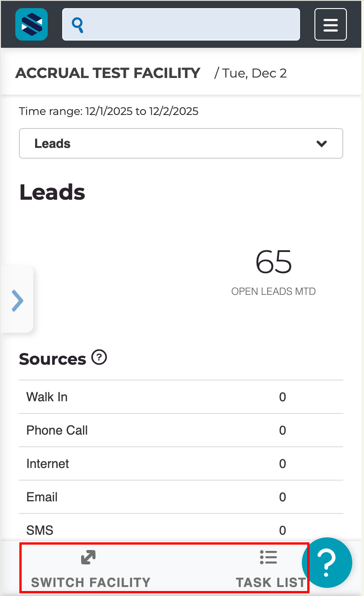This screenshot has width=364, height=596.
Task: Select the Email source row
Action: tap(181, 497)
